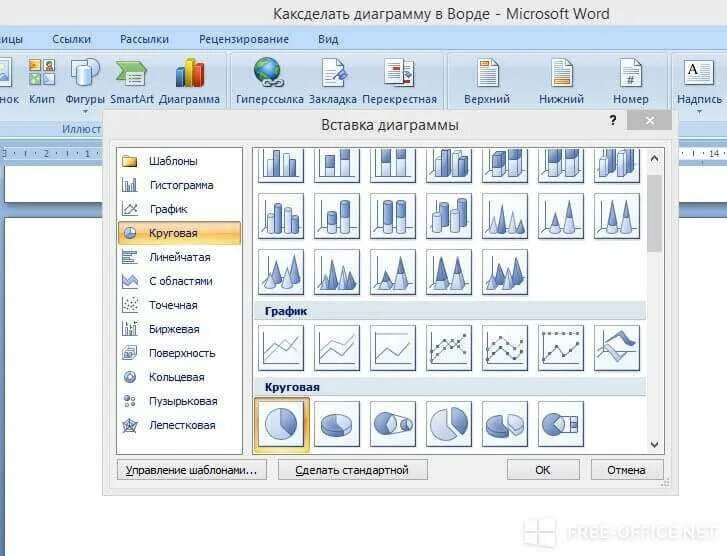
Task: Select Линейчатая chart category
Action: 179,257
